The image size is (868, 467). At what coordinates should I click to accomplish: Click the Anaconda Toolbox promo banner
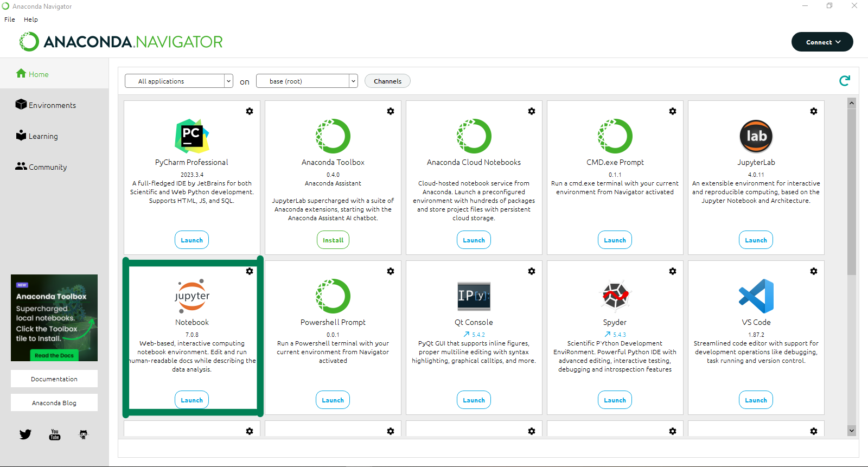pos(54,318)
